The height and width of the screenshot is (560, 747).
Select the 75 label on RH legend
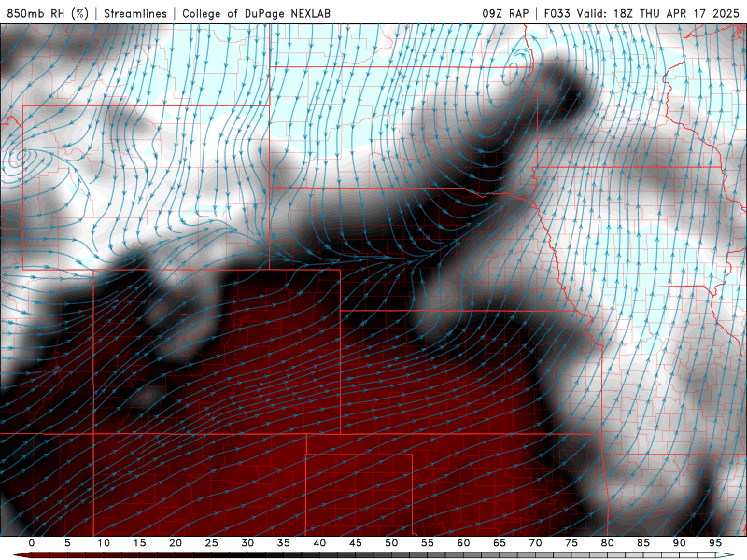pos(571,543)
